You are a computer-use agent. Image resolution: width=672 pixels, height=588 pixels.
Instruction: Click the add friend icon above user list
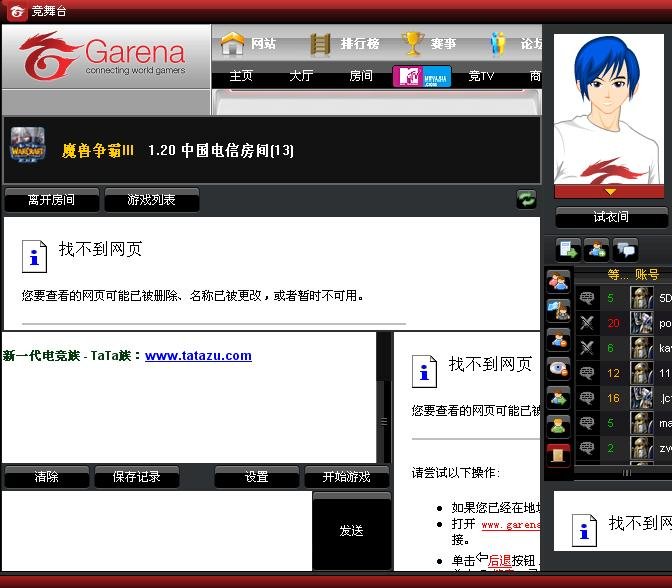click(x=597, y=249)
